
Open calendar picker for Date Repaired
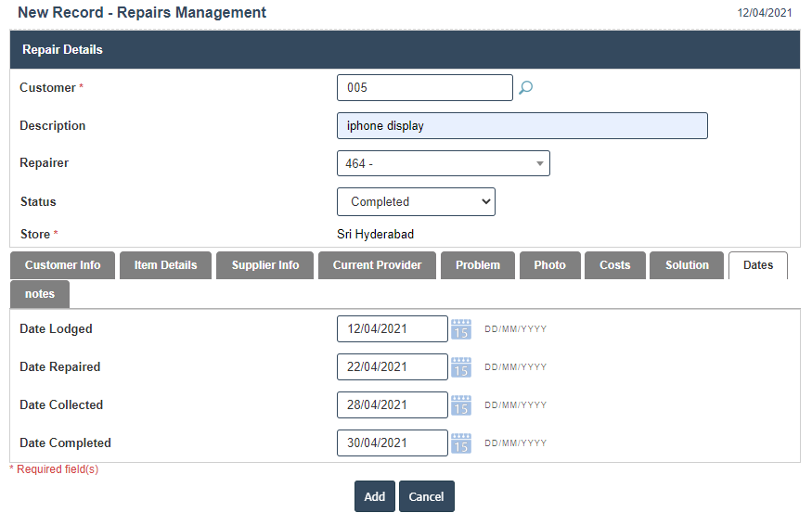click(461, 367)
